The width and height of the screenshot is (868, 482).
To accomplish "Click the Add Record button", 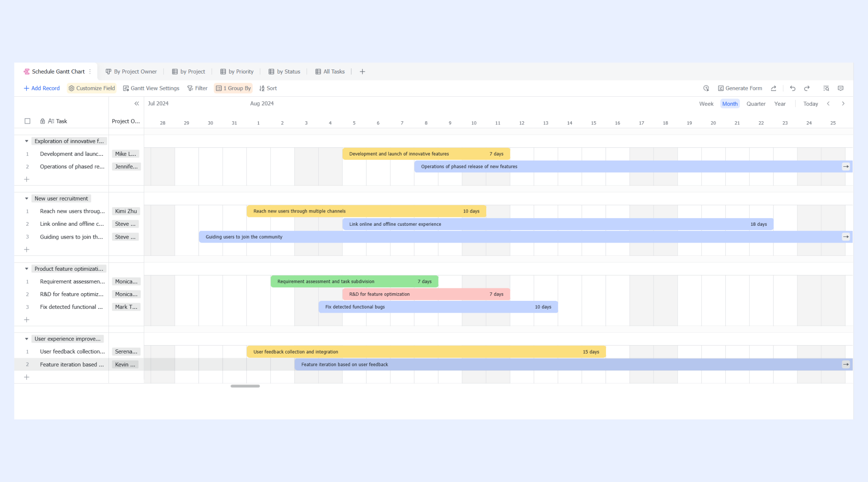I will (x=41, y=88).
